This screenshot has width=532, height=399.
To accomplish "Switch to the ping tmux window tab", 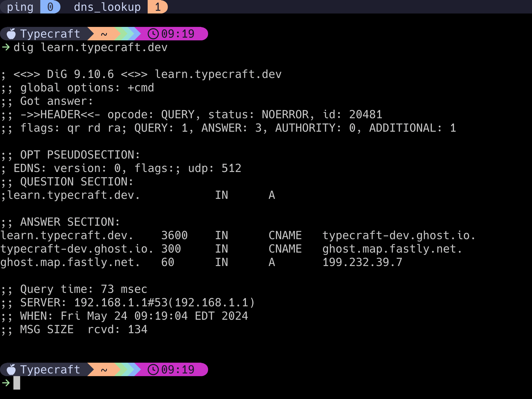I will coord(20,7).
